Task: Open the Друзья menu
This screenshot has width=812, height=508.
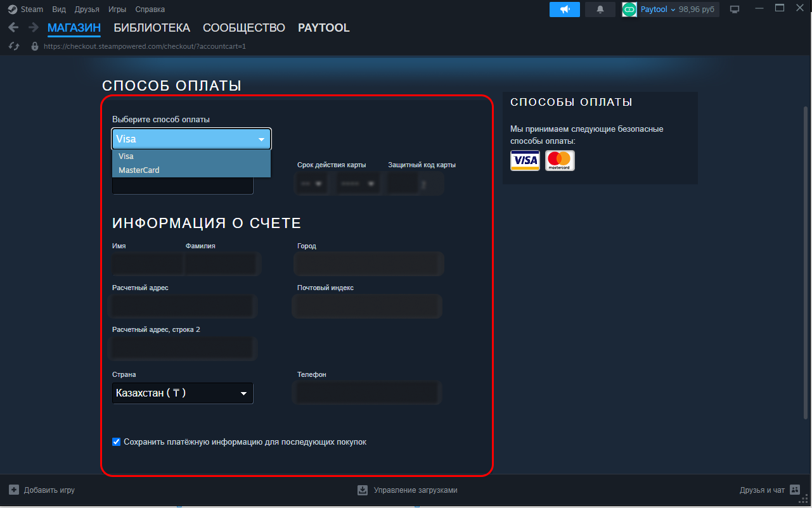Action: (87, 10)
